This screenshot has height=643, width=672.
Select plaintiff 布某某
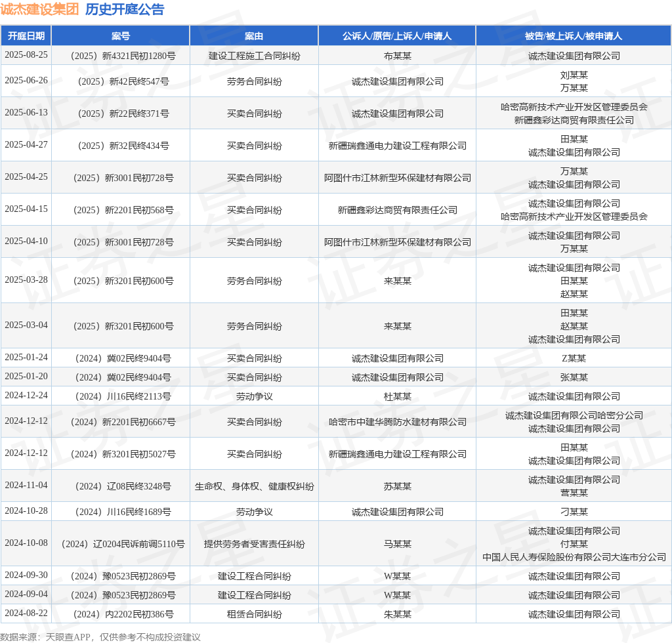click(x=397, y=56)
